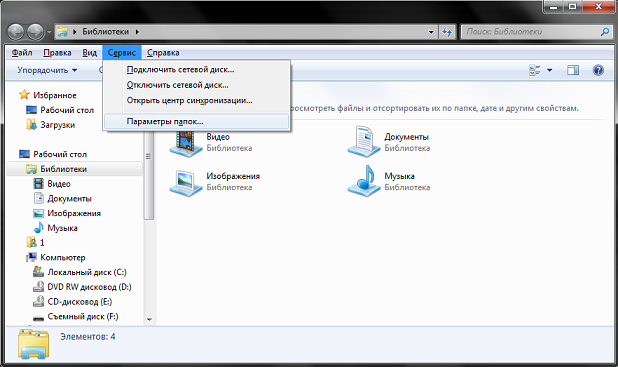Image resolution: width=618 pixels, height=367 pixels.
Task: Click the music note icon beside Музыка in tree
Action: (x=38, y=227)
